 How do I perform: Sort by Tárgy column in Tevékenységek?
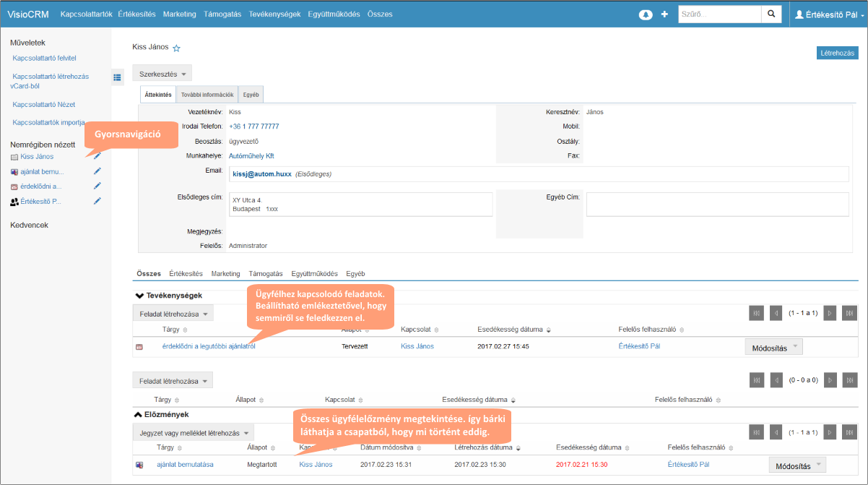[x=171, y=330]
